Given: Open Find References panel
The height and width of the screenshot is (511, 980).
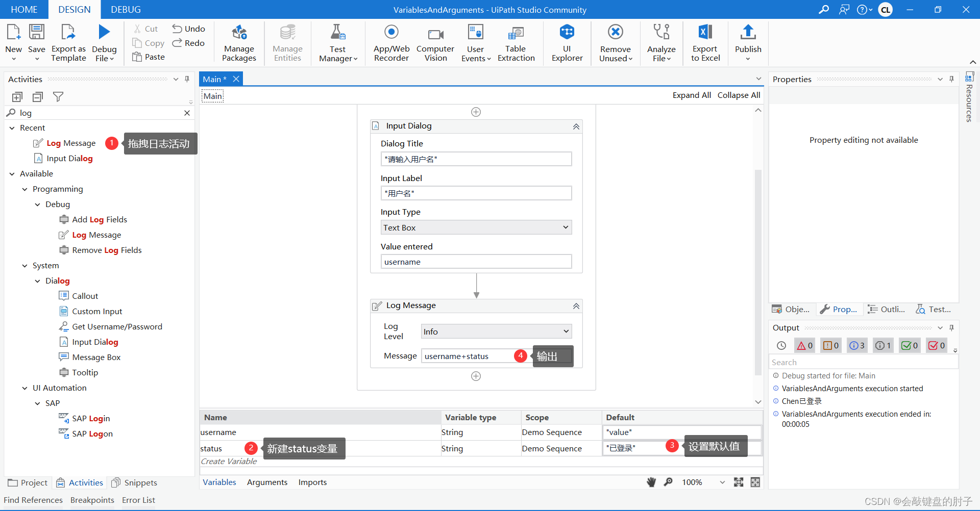Looking at the screenshot, I should (x=33, y=500).
